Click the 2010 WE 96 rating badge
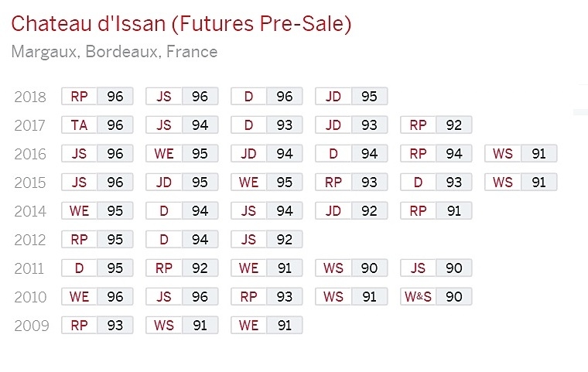Viewport: 588px width, 372px height. (x=97, y=297)
